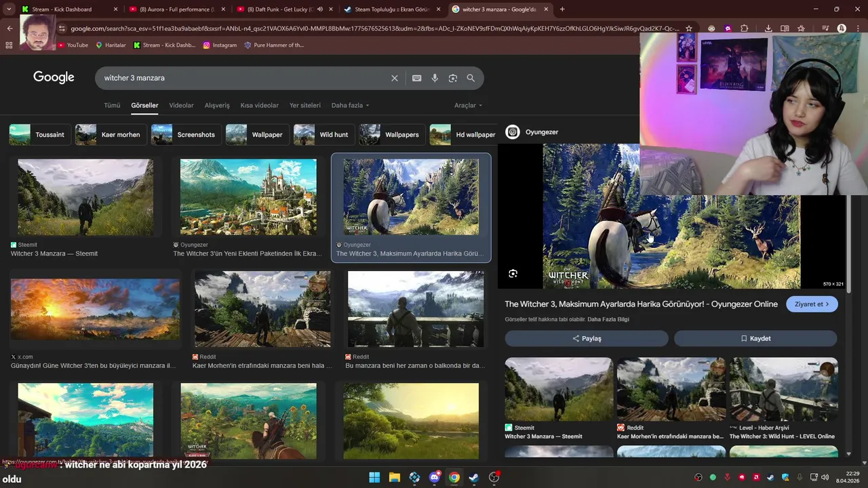Open Google Lens image search
This screenshot has height=488, width=868.
click(x=453, y=78)
